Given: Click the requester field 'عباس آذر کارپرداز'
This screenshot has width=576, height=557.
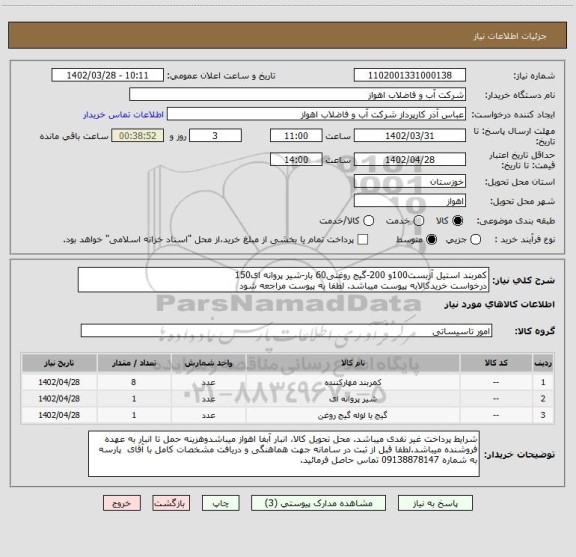Looking at the screenshot, I should click(316, 114).
